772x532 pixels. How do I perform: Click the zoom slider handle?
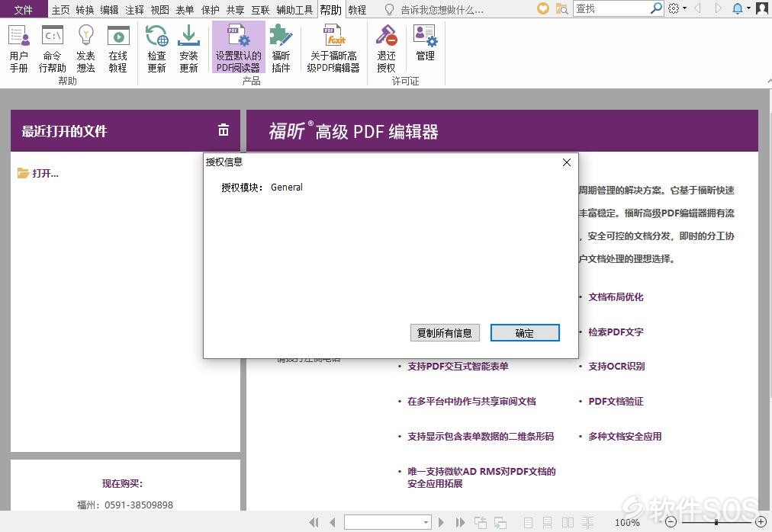click(x=716, y=521)
